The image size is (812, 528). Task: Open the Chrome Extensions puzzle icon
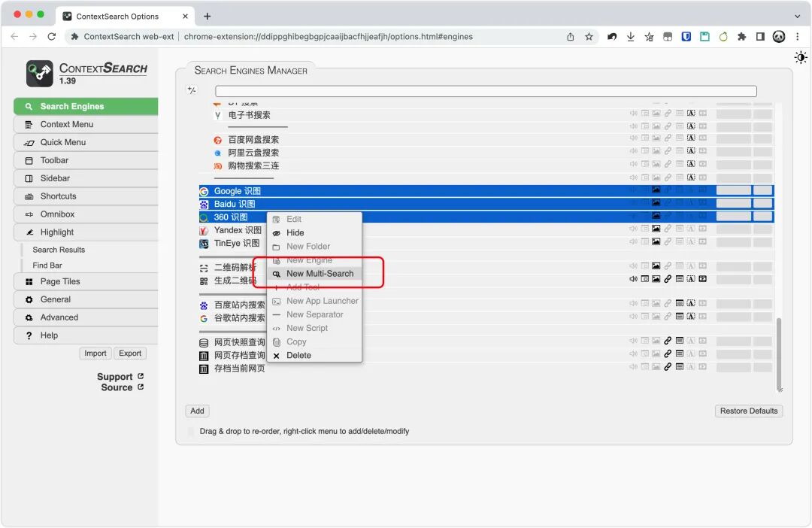pos(741,37)
